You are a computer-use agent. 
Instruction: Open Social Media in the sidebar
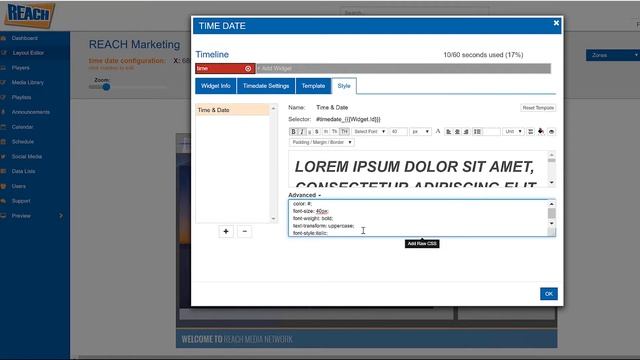pyautogui.click(x=27, y=157)
